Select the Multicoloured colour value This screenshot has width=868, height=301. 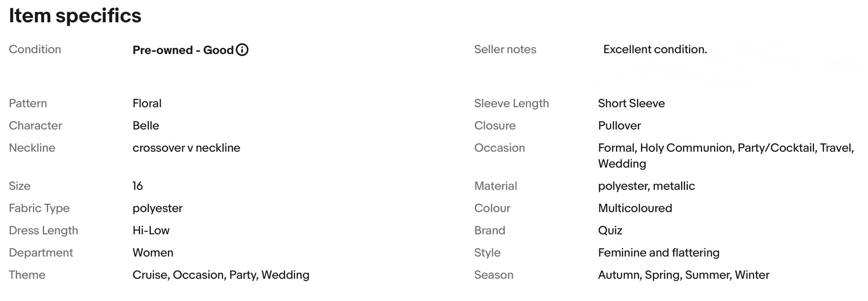[x=635, y=208]
